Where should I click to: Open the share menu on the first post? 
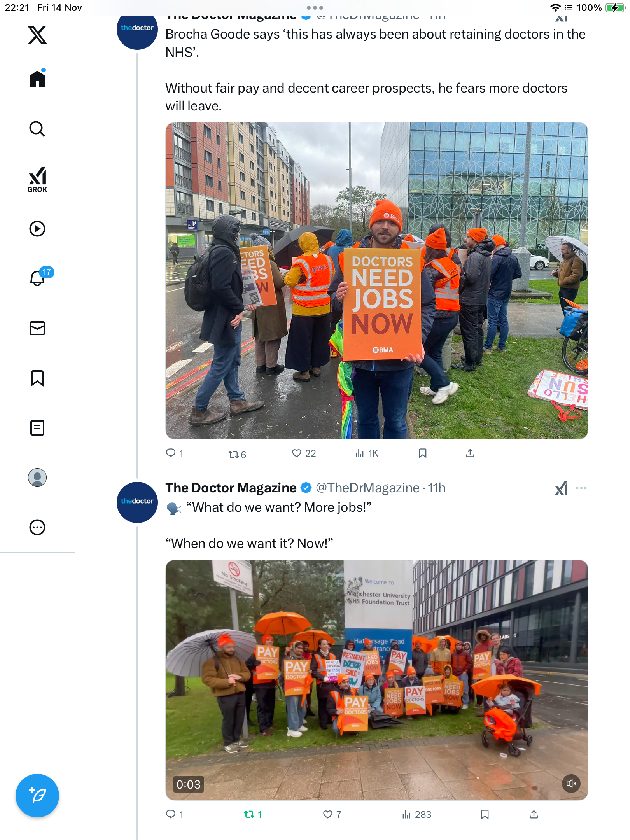(x=470, y=453)
